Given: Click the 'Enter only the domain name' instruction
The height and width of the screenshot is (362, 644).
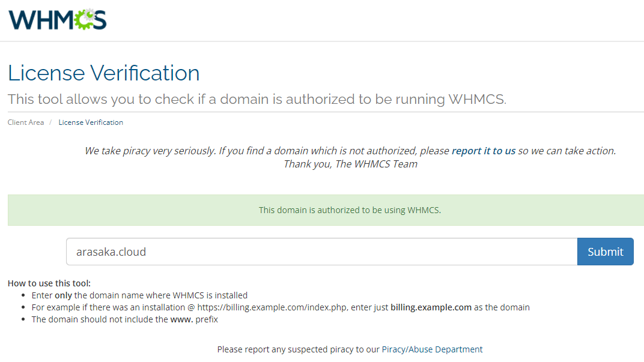Looking at the screenshot, I should pyautogui.click(x=139, y=295).
